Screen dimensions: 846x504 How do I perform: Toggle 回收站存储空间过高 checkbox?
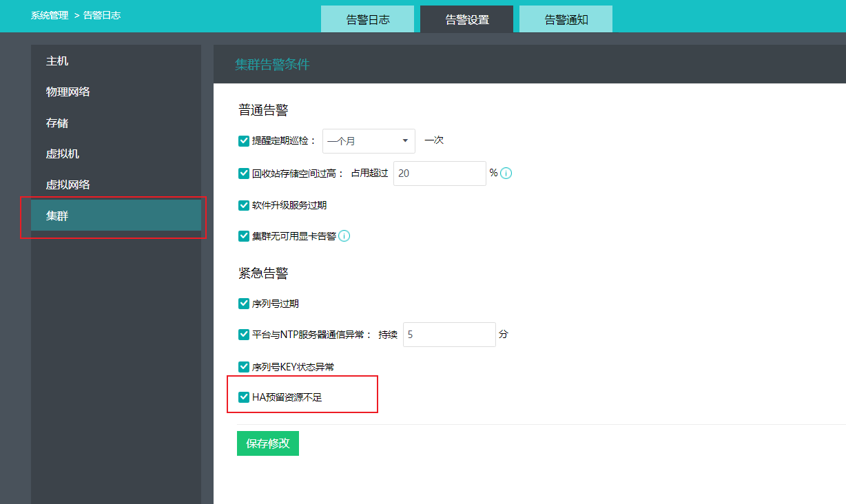(244, 174)
